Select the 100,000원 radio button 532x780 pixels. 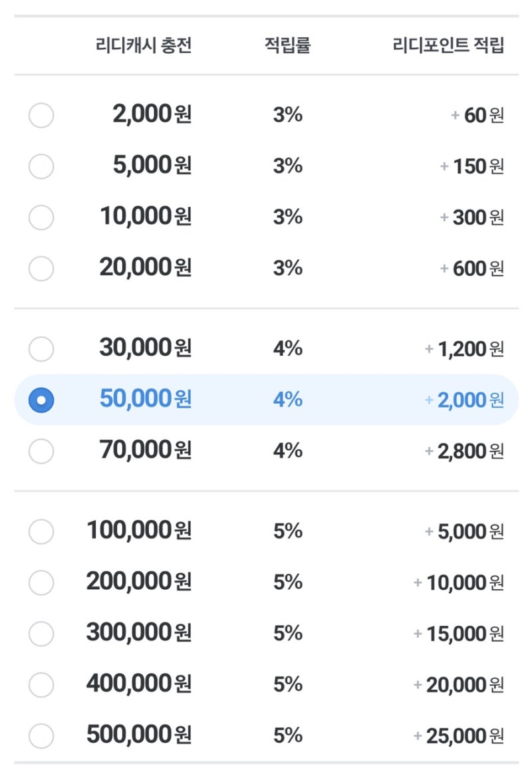tap(41, 531)
